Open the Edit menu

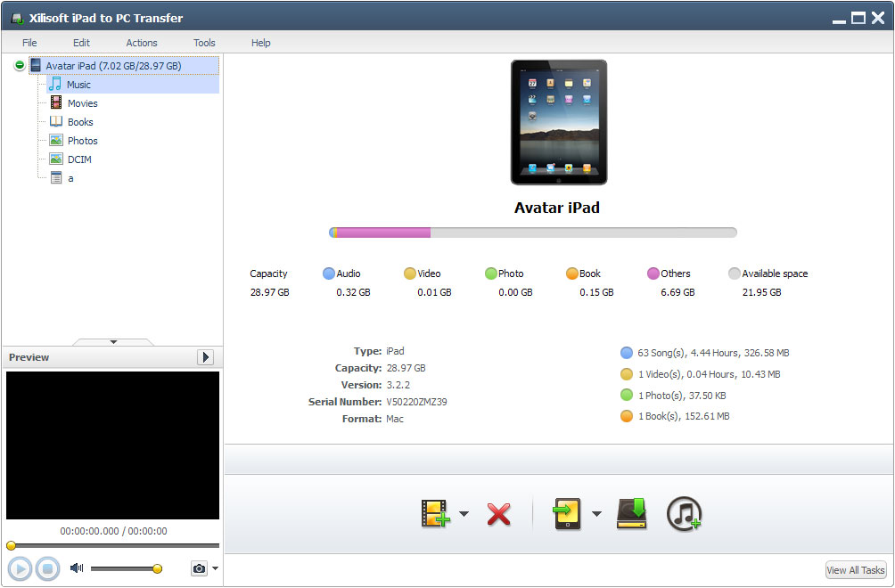[x=81, y=43]
